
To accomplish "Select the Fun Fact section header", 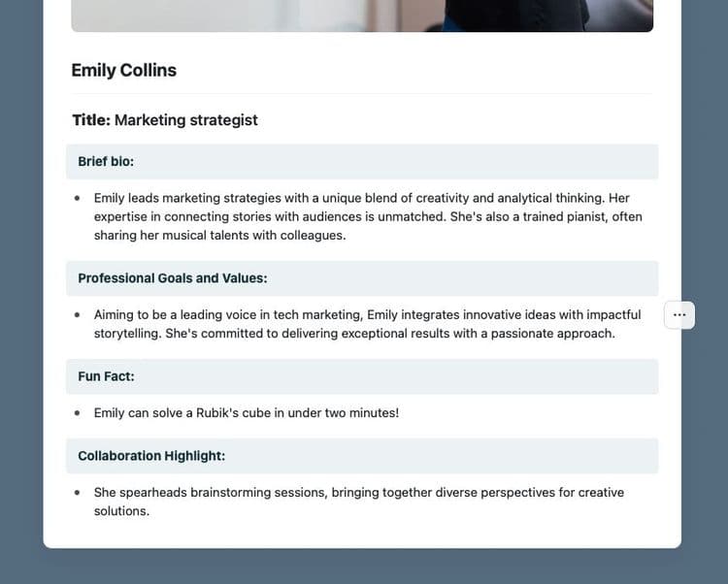I will tap(362, 376).
